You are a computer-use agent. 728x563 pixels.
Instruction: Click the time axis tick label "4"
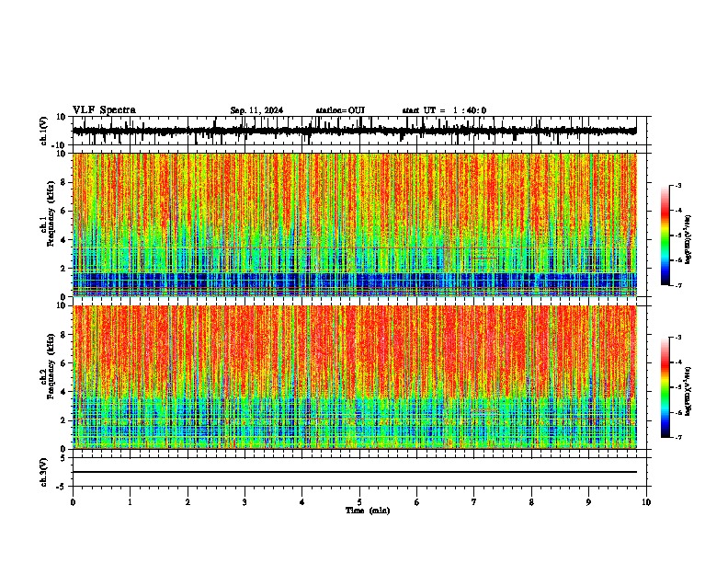302,502
